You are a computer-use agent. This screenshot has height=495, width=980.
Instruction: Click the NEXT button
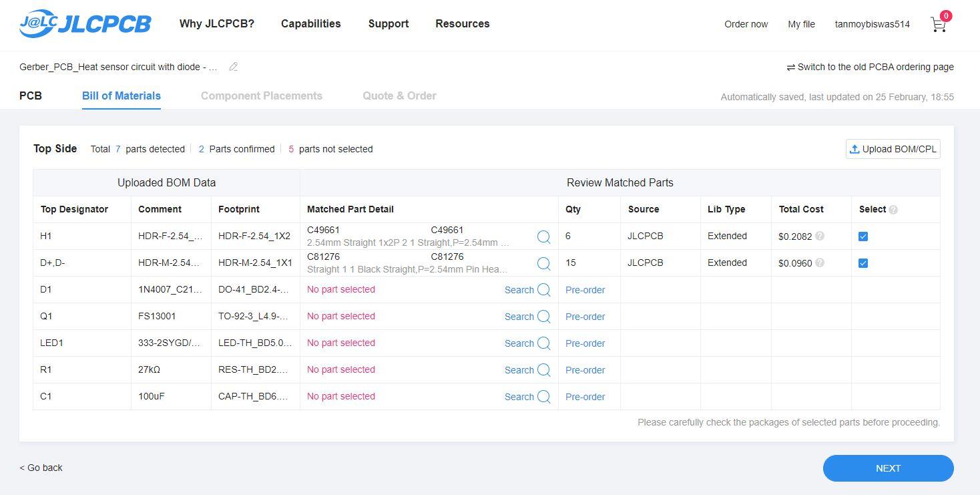pos(889,468)
